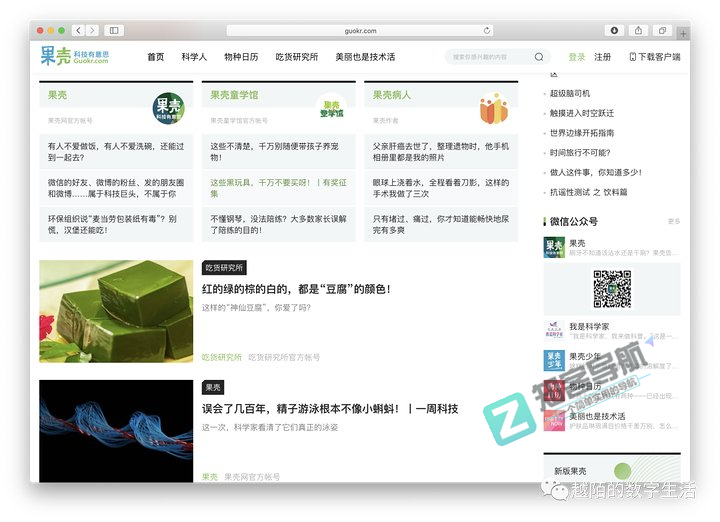Click the 果壳童学馆 avatar logo

pyautogui.click(x=332, y=108)
